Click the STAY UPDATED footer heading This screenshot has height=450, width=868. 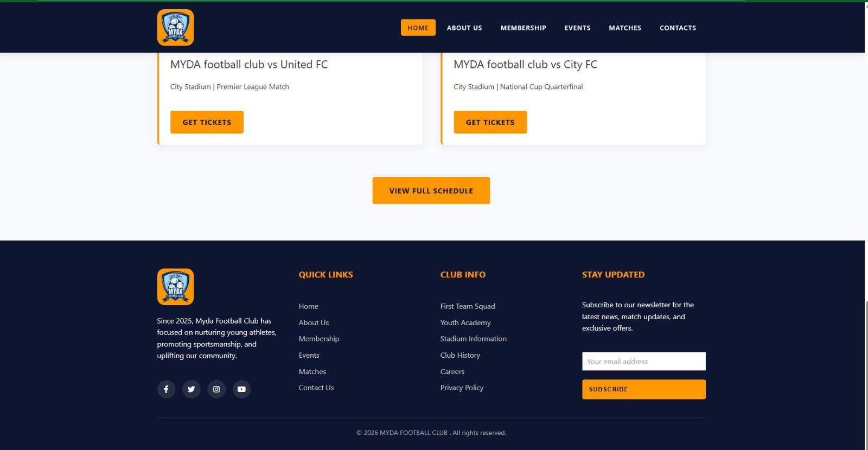(x=613, y=275)
